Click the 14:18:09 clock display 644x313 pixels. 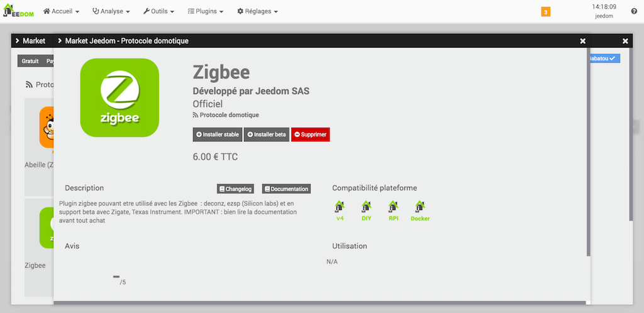coord(604,6)
